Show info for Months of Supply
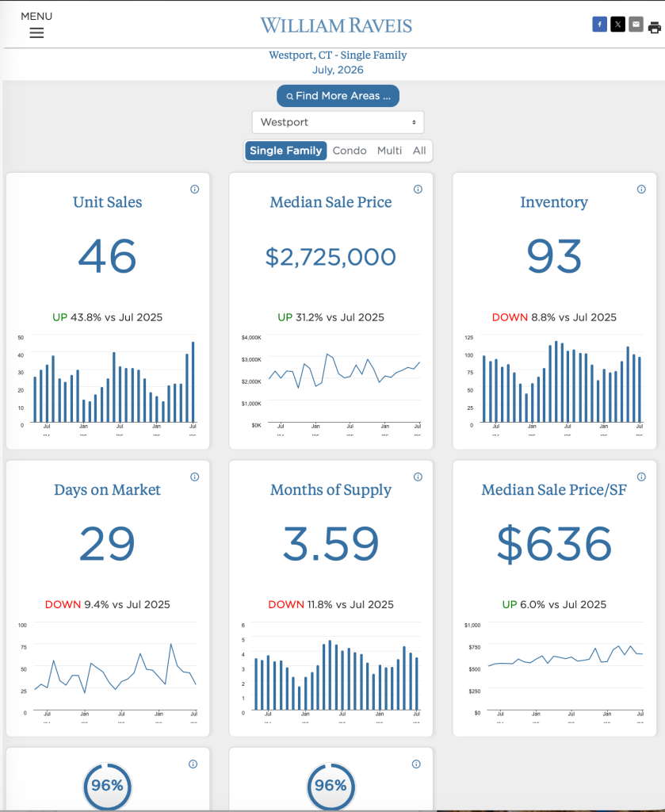Viewport: 665px width, 812px height. tap(418, 477)
